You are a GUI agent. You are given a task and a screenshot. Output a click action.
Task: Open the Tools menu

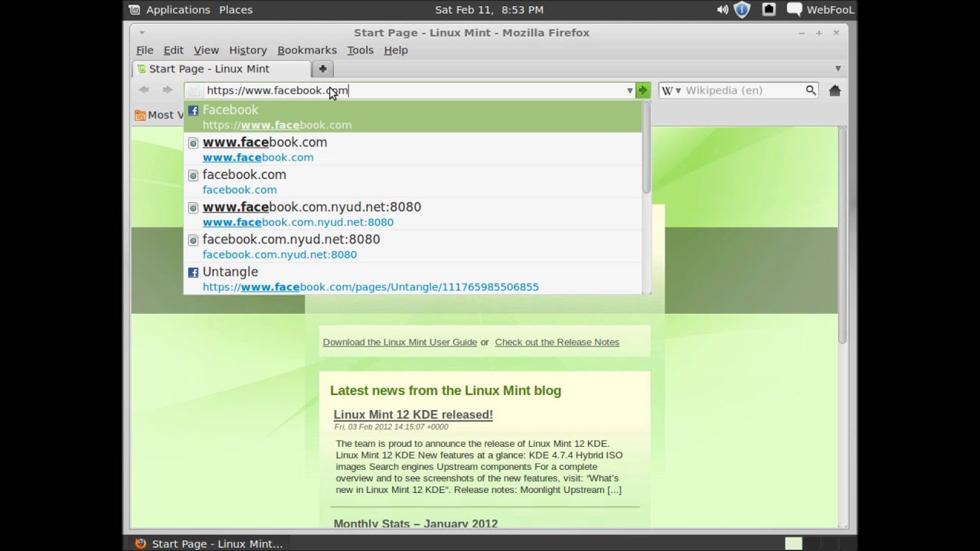pos(360,50)
